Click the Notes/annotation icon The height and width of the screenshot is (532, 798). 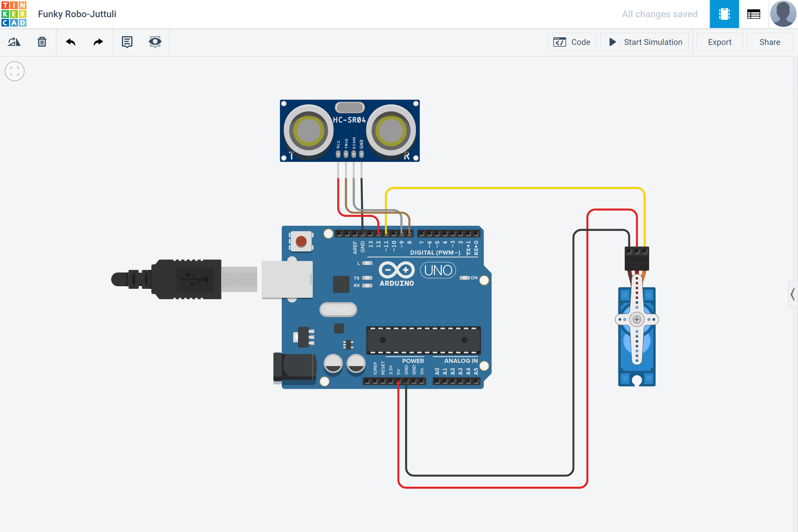click(x=127, y=41)
